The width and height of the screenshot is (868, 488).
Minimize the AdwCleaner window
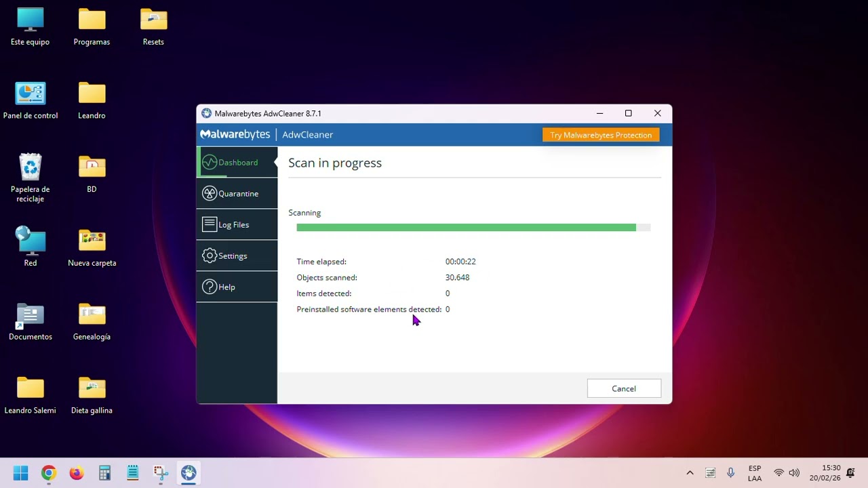pyautogui.click(x=599, y=113)
